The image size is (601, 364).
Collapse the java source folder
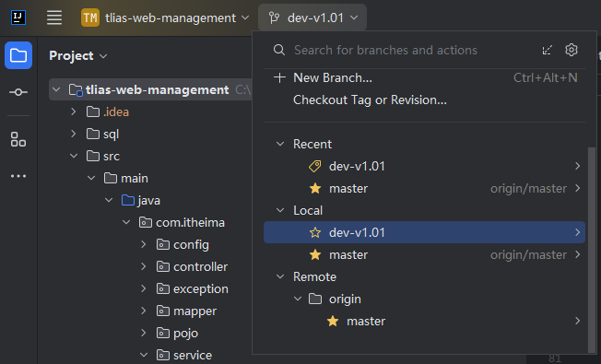coord(109,200)
